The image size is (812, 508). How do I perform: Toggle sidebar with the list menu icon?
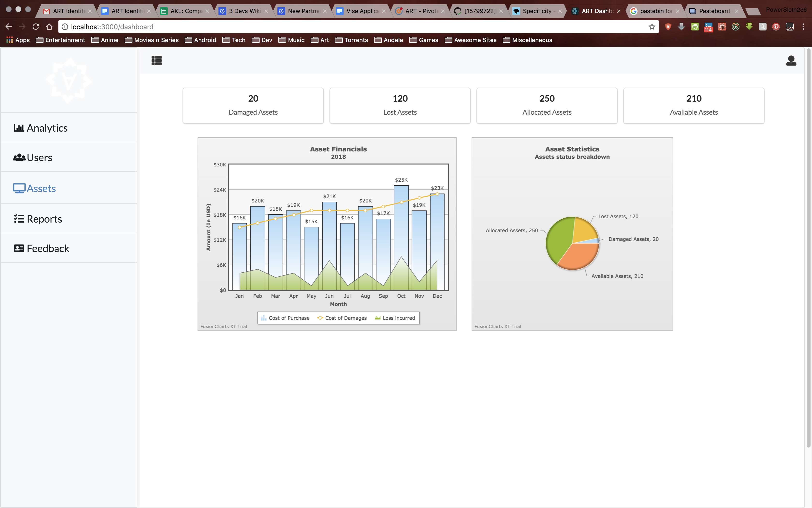pos(157,60)
